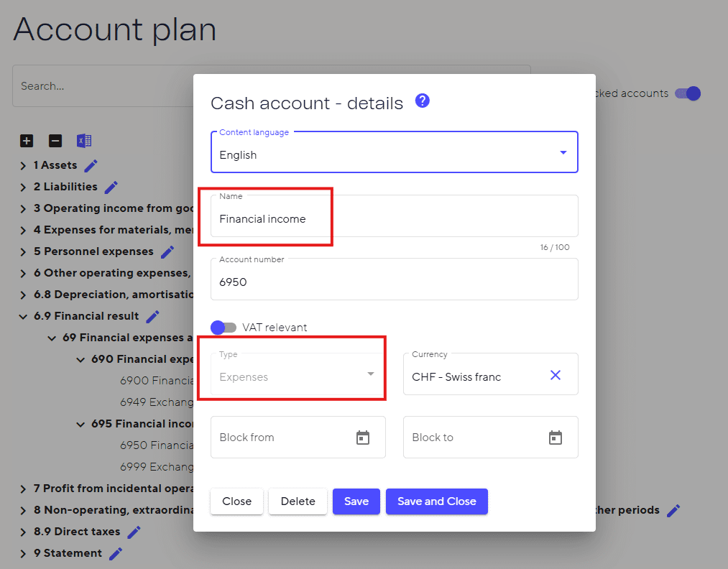Open the Type dropdown

point(298,375)
